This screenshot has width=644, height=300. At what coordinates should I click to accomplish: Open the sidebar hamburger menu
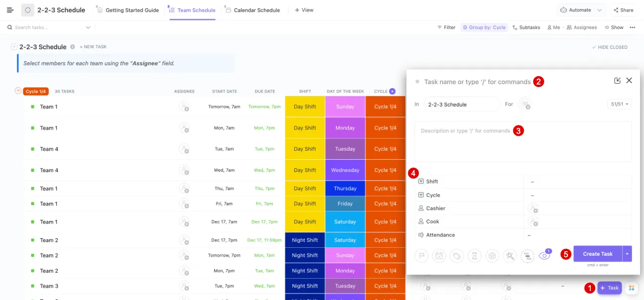coord(10,10)
